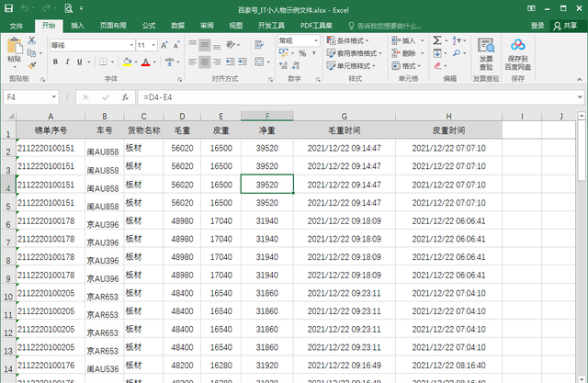Click the Save icon in quick access toolbar
The height and width of the screenshot is (383, 588).
(8, 8)
